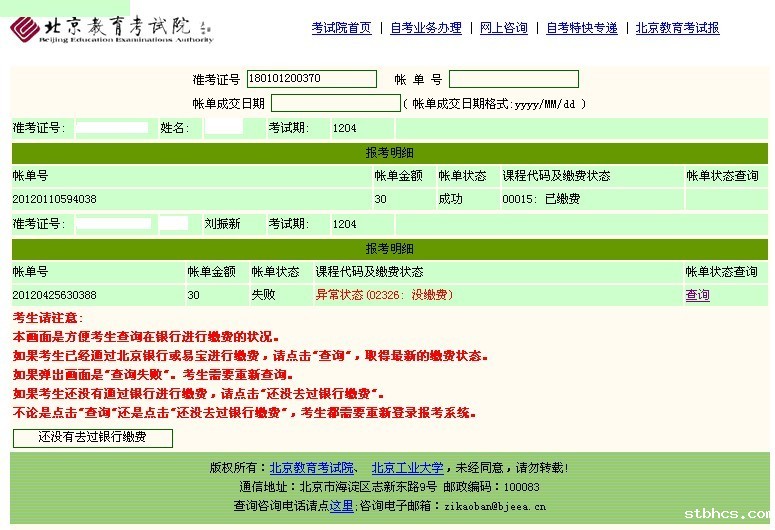The width and height of the screenshot is (775, 530).
Task: Click bill number 20120425630388
Action: (x=54, y=295)
